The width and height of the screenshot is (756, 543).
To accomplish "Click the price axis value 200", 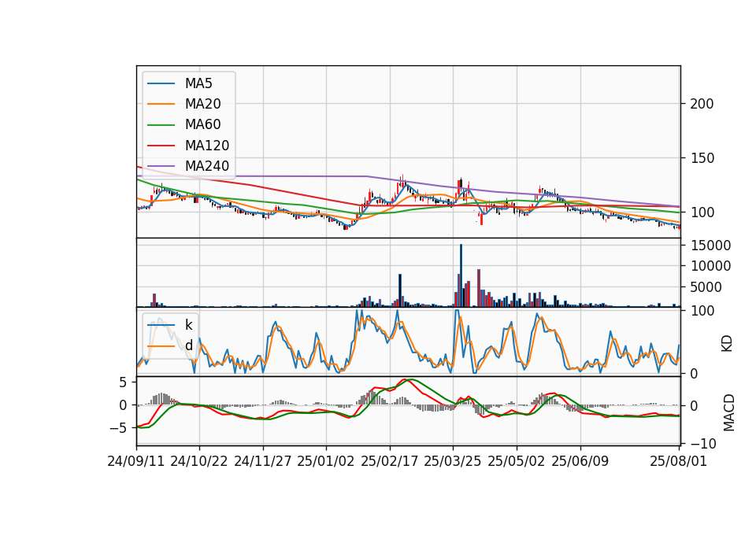I will pyautogui.click(x=702, y=104).
